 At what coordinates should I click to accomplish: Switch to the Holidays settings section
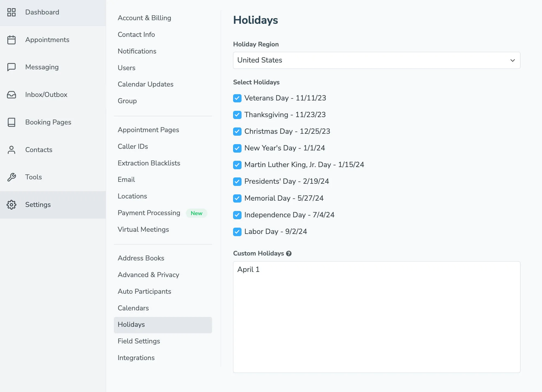pyautogui.click(x=131, y=325)
